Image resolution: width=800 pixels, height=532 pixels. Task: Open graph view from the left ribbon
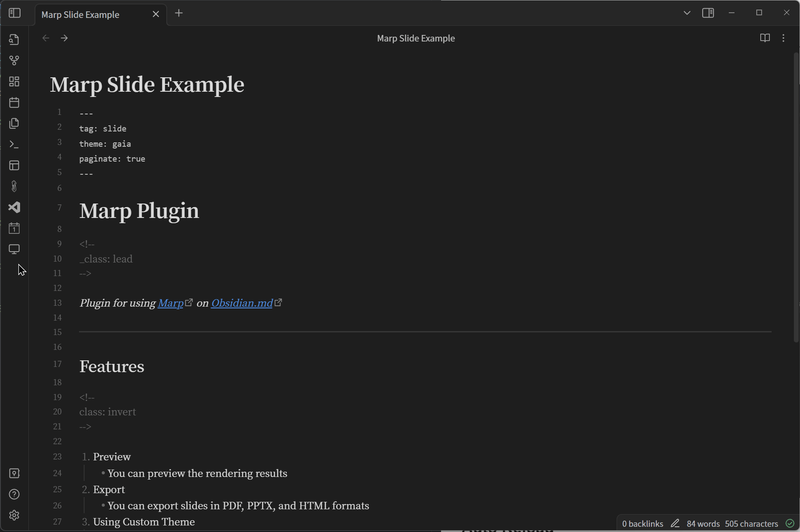coord(14,60)
